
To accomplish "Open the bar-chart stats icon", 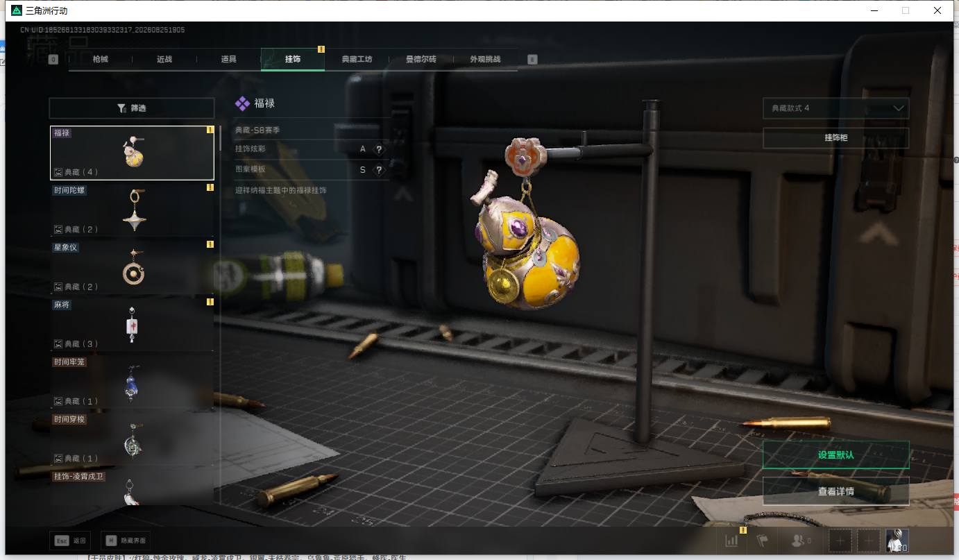I will pyautogui.click(x=731, y=541).
